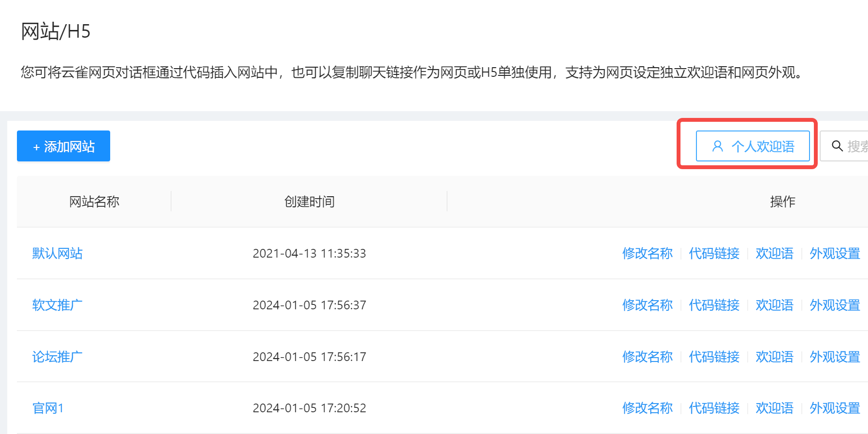Screen dimensions: 868x434
Task: Open 外观设置 for 默认网站
Action: click(x=835, y=253)
